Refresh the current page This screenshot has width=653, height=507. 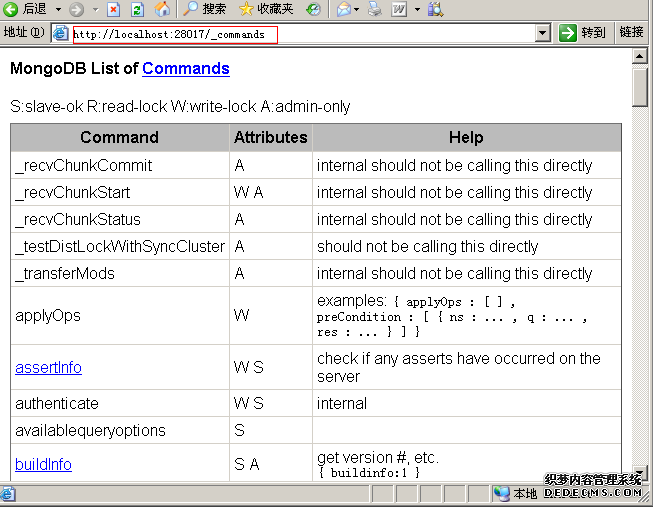pos(137,9)
